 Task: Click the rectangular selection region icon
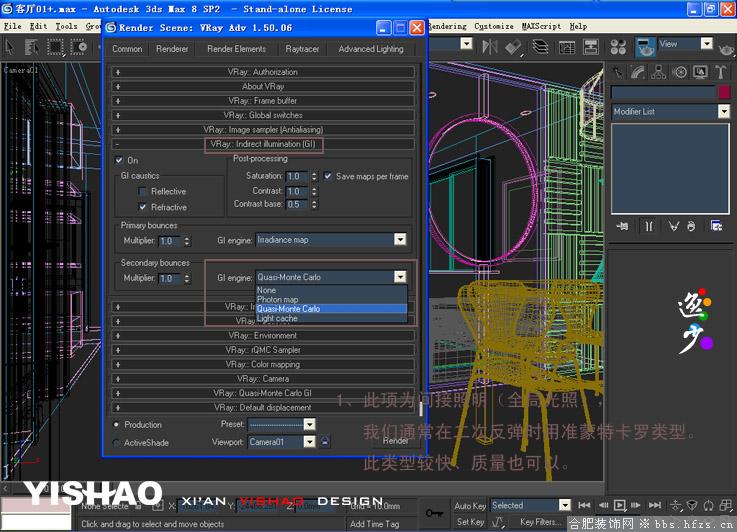coord(55,47)
